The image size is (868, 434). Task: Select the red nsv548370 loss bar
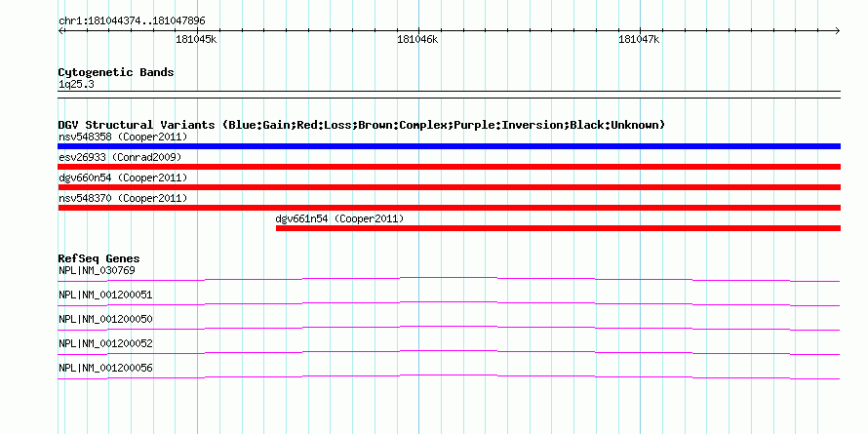pyautogui.click(x=449, y=208)
